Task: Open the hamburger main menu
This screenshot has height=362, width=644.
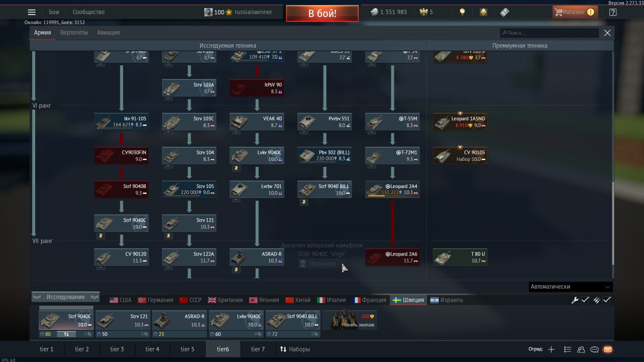Action: coord(32,13)
